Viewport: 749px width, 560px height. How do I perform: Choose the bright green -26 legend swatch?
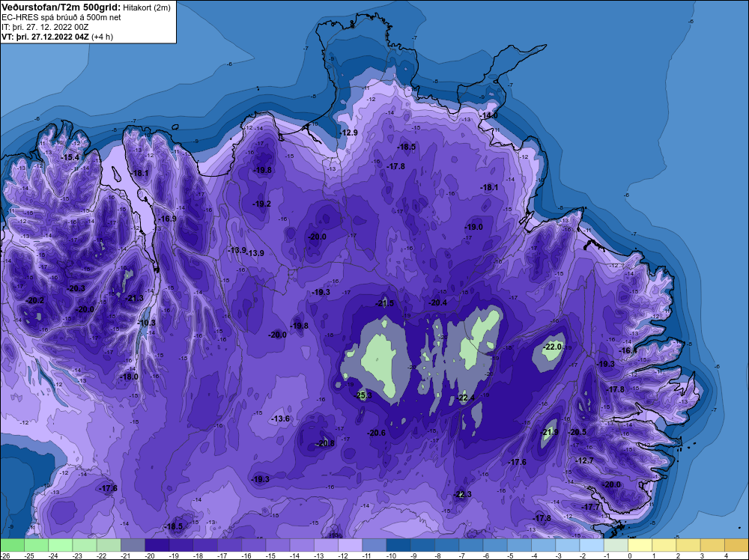[13, 545]
